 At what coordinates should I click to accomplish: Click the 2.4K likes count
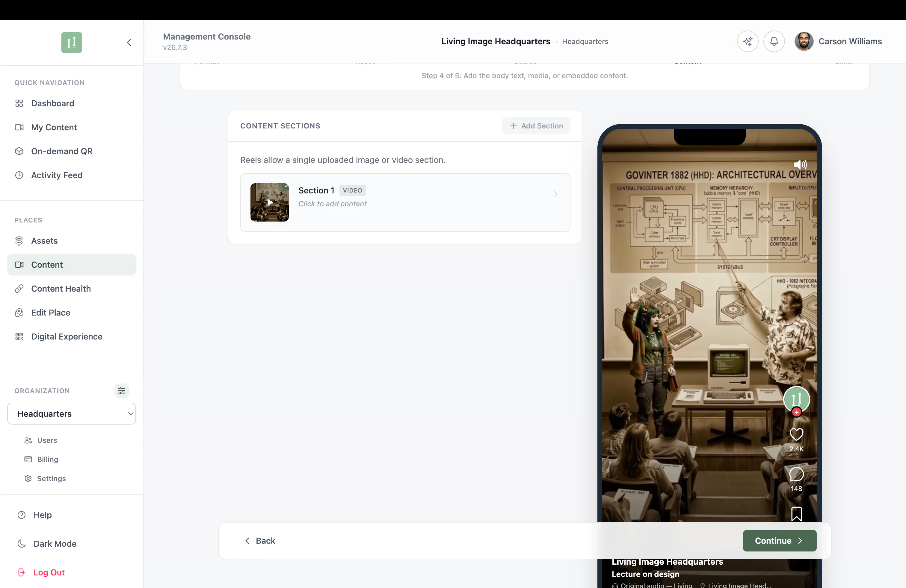tap(796, 449)
